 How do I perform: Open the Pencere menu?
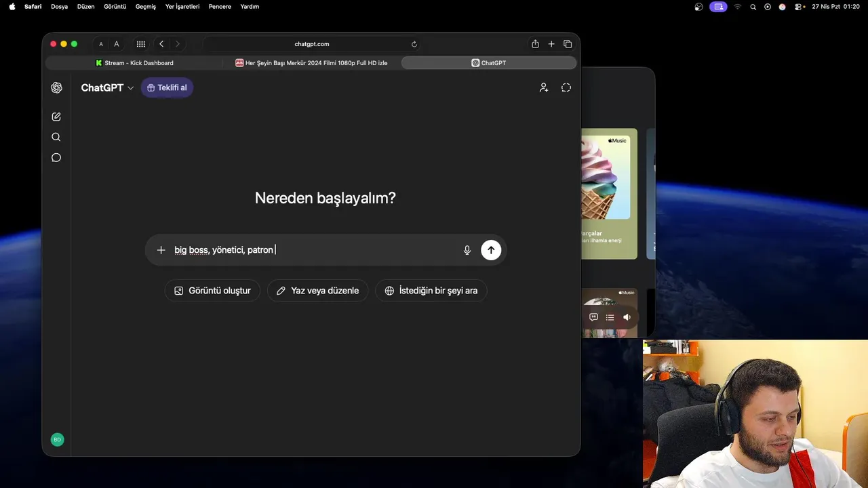point(220,7)
